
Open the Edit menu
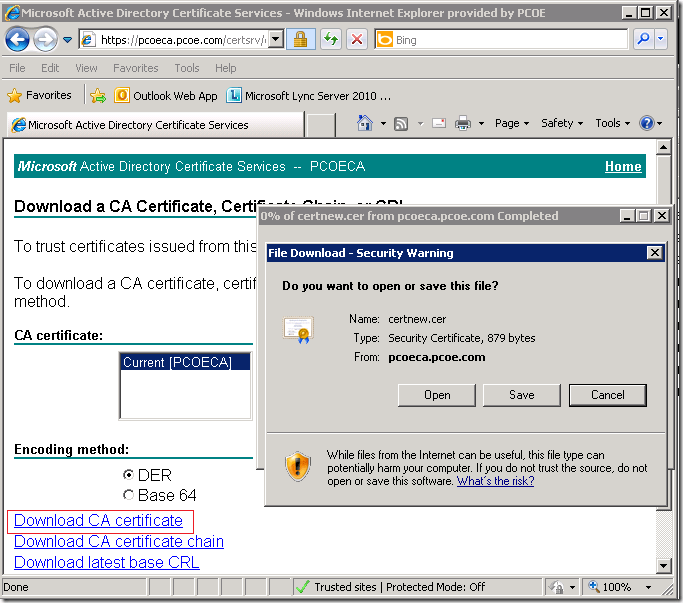pos(50,68)
